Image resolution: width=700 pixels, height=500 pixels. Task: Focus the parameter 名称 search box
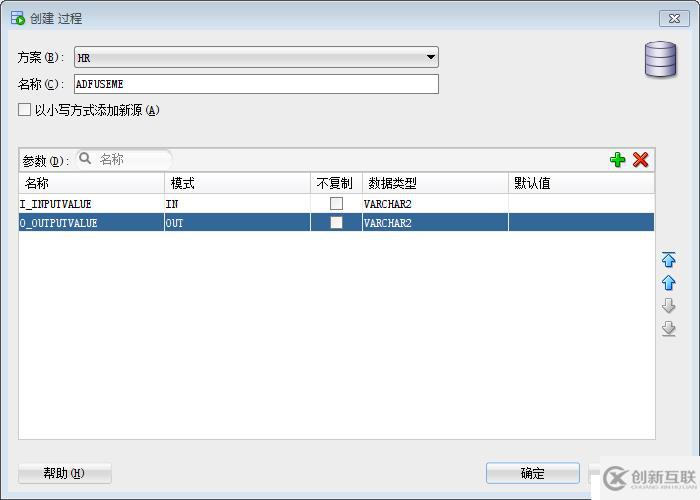[x=124, y=159]
